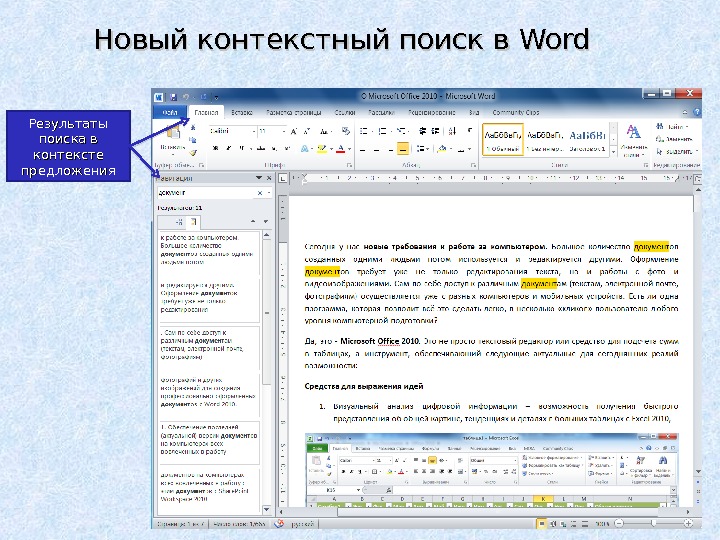Click the Redo icon in quick access toolbar
Image resolution: width=720 pixels, height=540 pixels.
click(203, 97)
